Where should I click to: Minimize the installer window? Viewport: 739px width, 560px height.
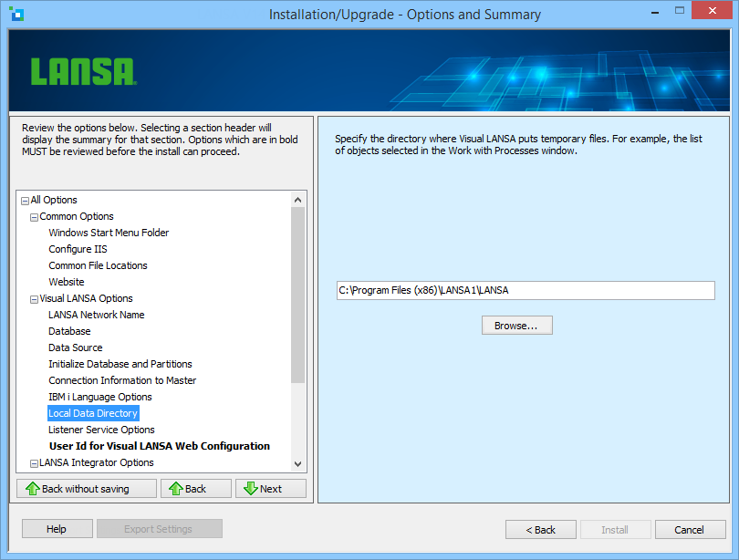(x=655, y=12)
